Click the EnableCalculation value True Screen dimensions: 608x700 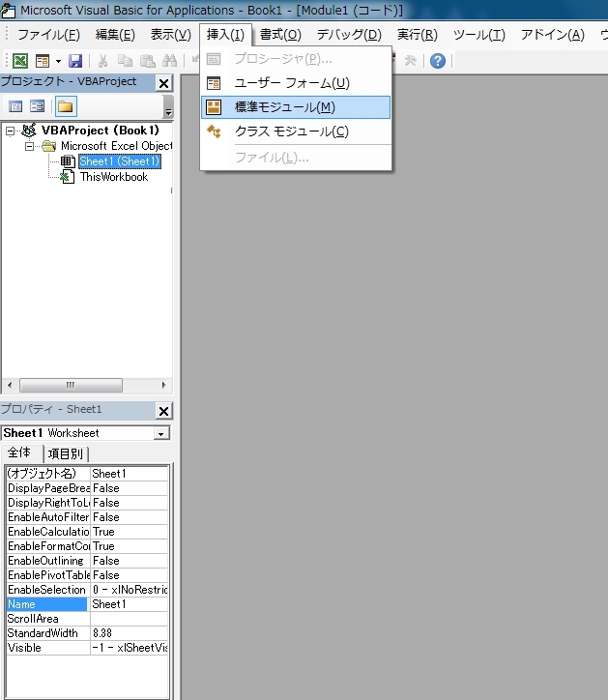pos(129,532)
